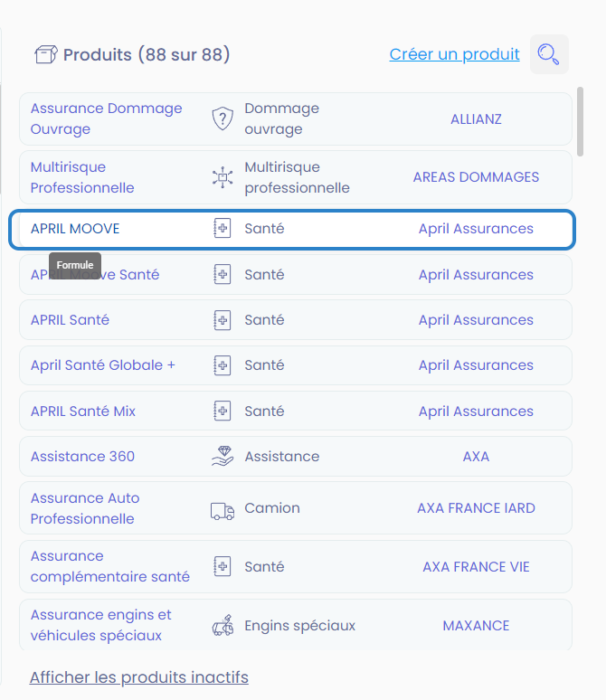Open Assurance Dommage Ouvrage product
This screenshot has height=700, width=606.
coord(107,118)
